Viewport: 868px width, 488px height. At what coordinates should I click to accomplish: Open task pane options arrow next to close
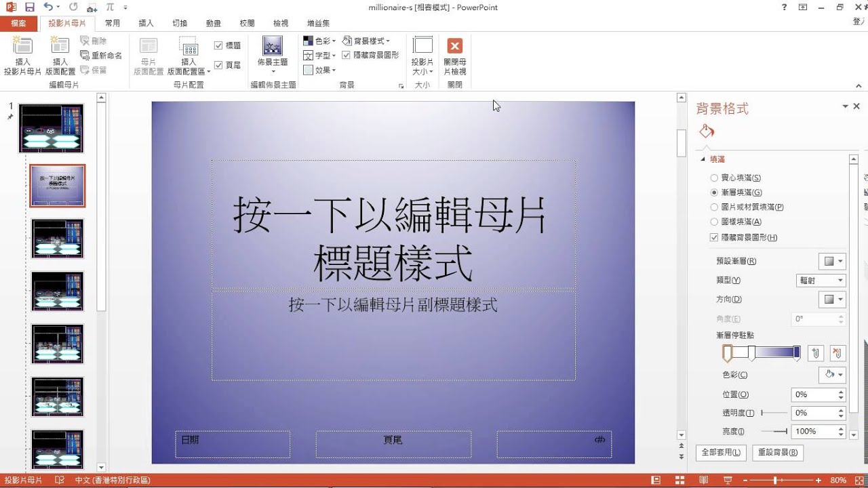tap(845, 106)
